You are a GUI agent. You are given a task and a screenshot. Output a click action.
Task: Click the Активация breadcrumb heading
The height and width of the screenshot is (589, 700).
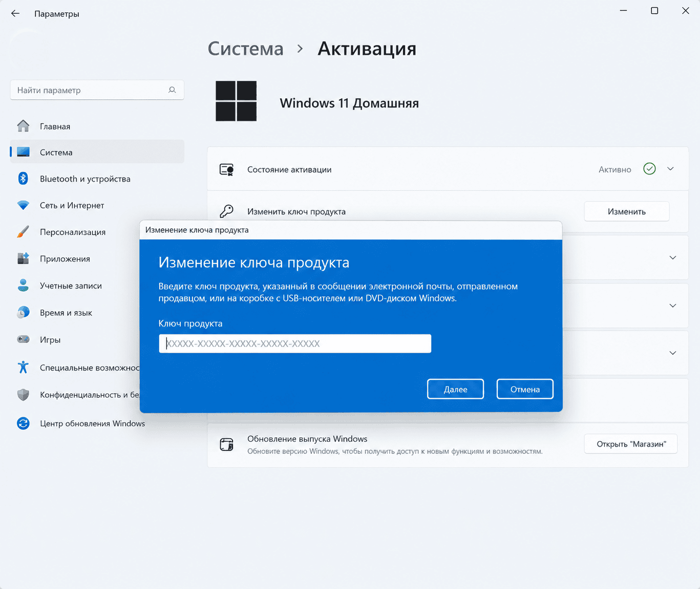pyautogui.click(x=367, y=49)
